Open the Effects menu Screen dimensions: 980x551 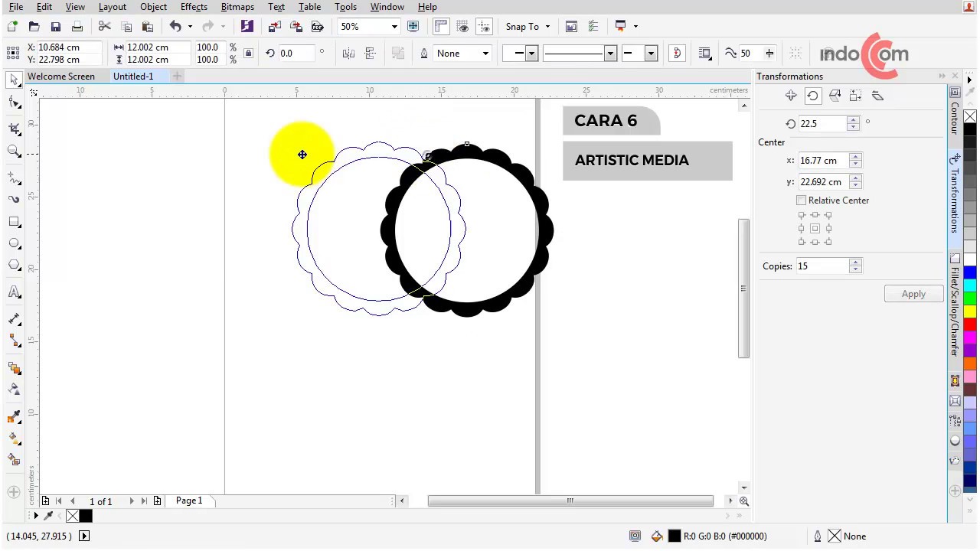194,7
